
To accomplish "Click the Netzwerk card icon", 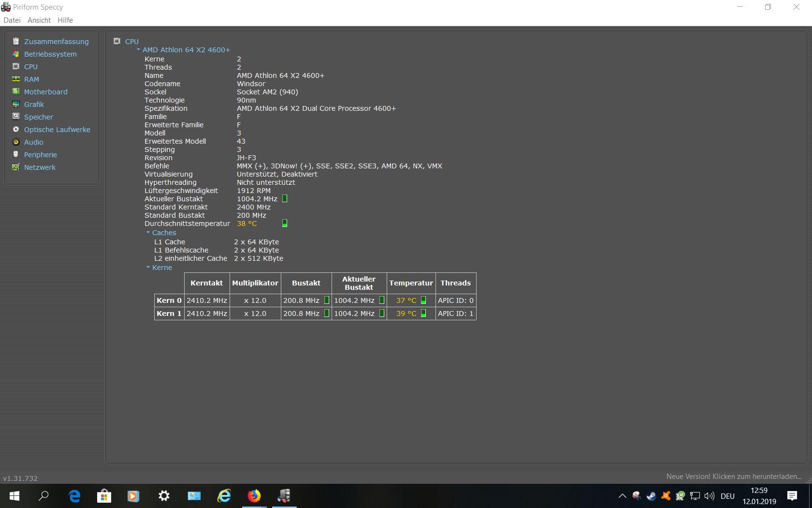I will point(16,167).
